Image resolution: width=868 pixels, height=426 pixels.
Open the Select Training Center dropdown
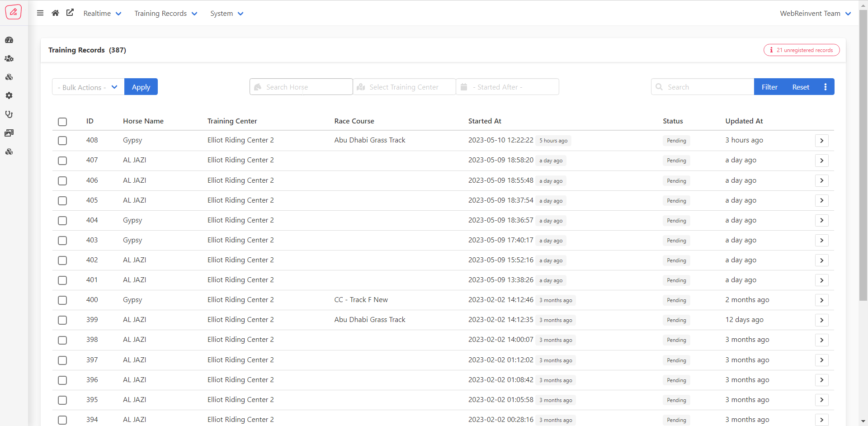pos(404,87)
